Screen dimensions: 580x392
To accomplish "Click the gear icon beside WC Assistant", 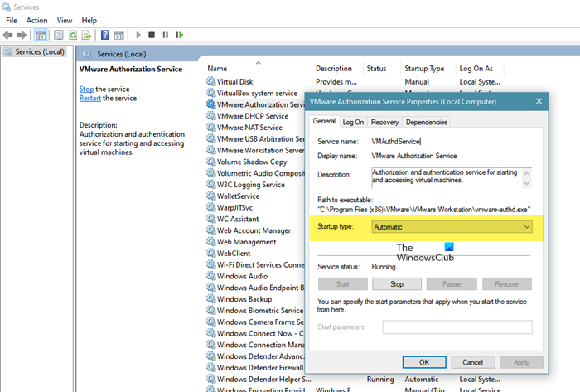I will pos(210,219).
